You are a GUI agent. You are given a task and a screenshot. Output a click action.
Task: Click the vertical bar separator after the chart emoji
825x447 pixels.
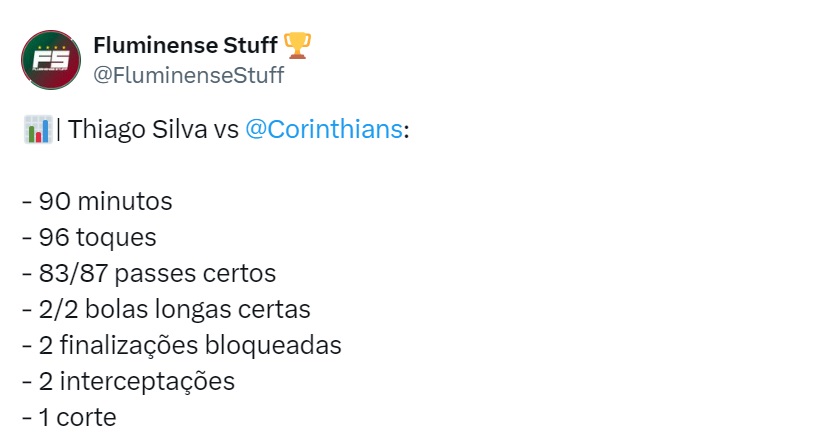point(58,129)
